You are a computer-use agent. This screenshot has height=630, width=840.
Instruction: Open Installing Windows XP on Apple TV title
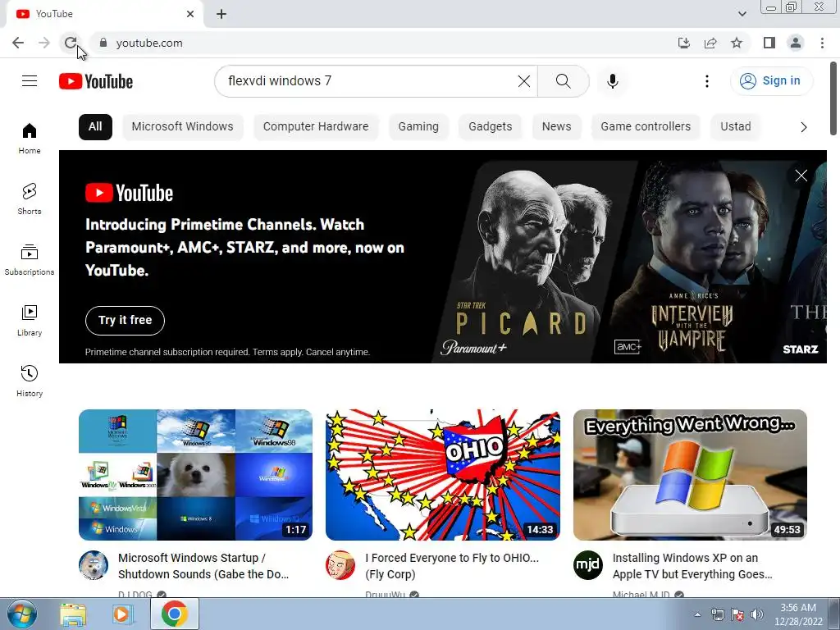[x=692, y=566]
